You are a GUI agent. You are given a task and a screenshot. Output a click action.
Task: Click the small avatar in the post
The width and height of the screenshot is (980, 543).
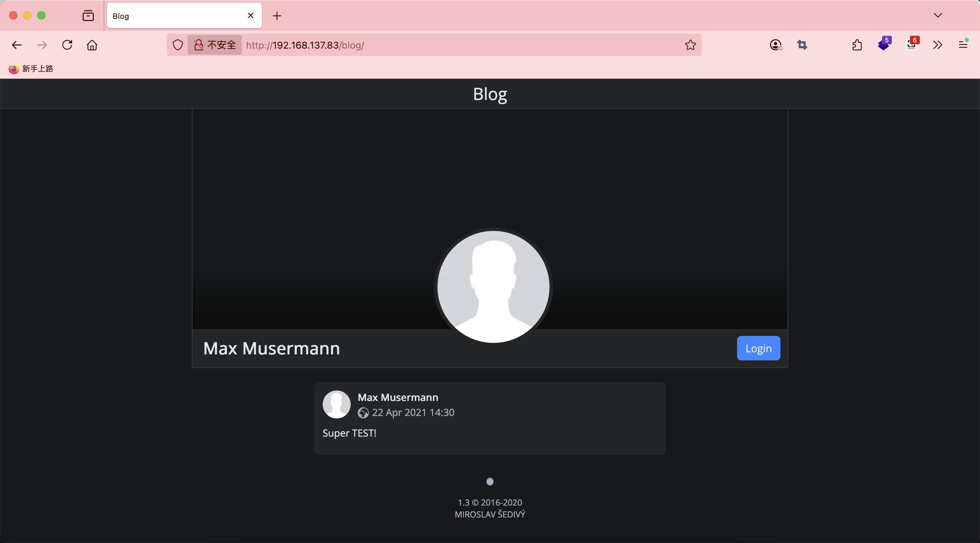336,404
